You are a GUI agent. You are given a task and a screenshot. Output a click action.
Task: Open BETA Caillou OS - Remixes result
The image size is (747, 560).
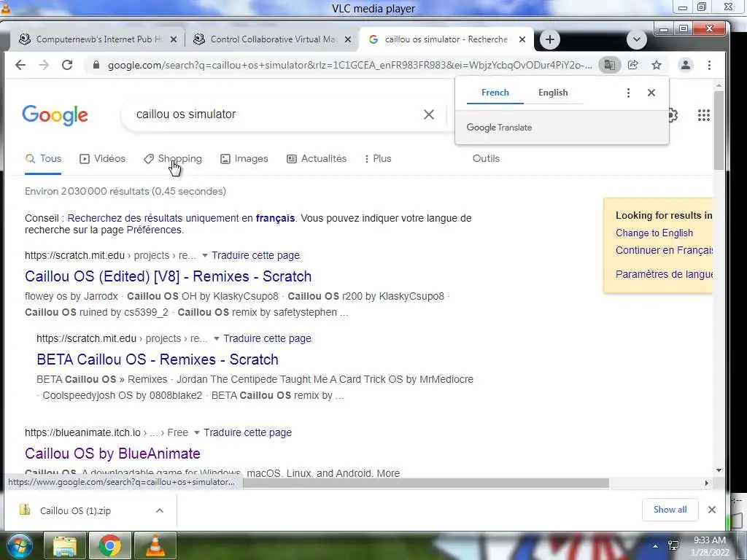pyautogui.click(x=158, y=359)
